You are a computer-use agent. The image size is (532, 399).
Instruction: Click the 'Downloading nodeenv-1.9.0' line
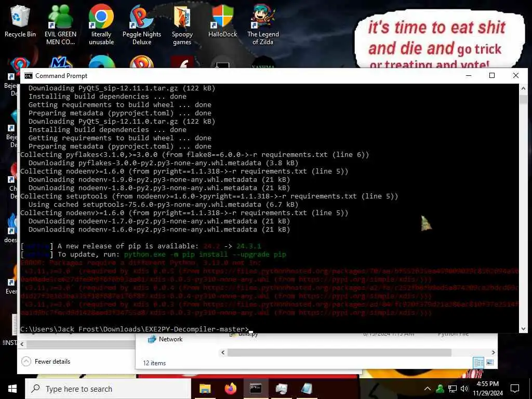pyautogui.click(x=159, y=180)
